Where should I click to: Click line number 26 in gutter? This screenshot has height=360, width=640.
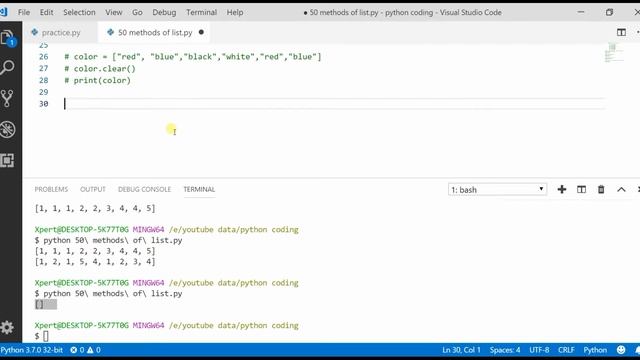click(x=43, y=57)
